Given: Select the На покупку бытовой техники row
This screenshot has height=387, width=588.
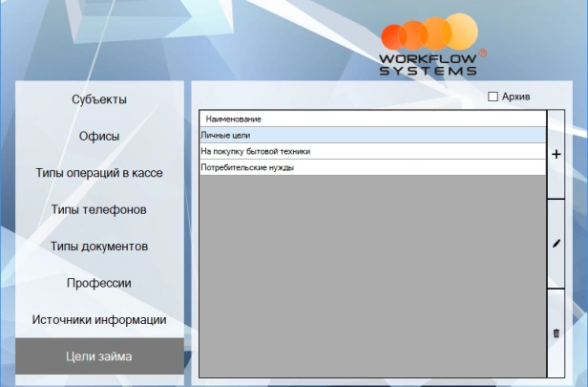Looking at the screenshot, I should point(371,151).
